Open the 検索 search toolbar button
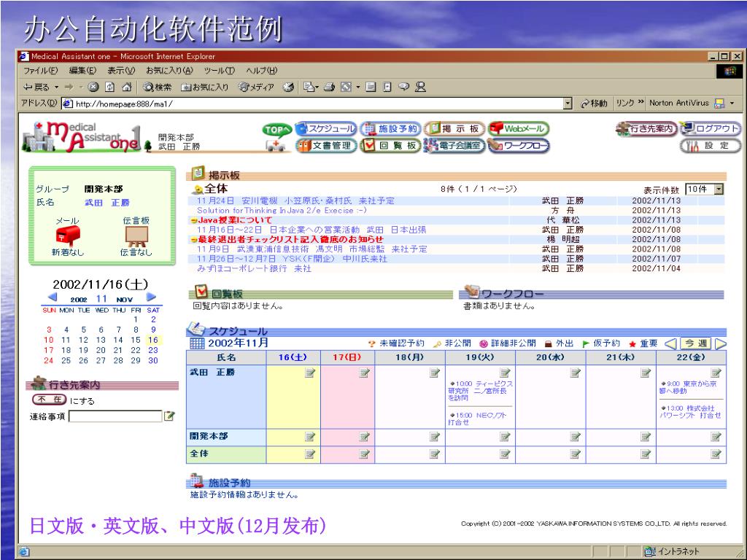 [158, 87]
